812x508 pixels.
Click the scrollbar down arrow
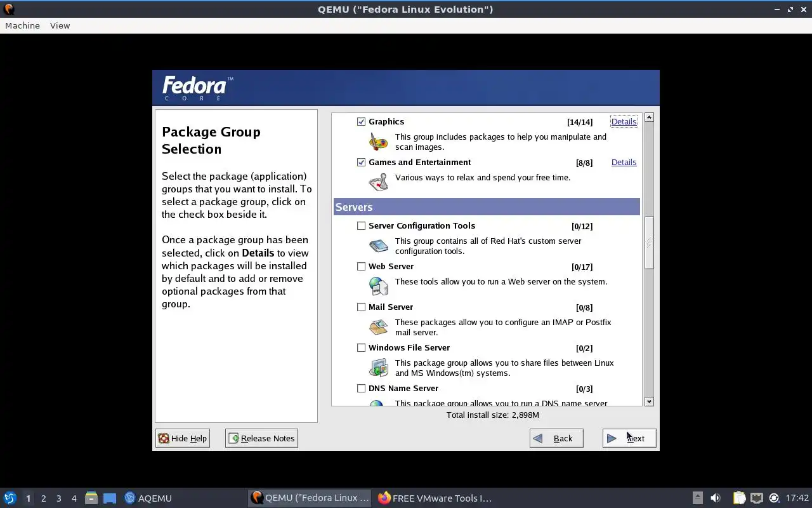[x=649, y=401]
